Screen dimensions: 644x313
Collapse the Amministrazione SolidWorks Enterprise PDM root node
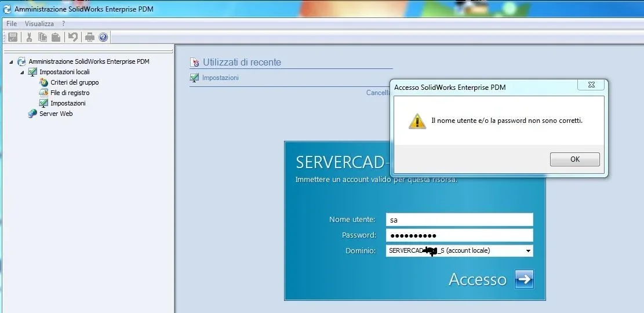[11, 62]
